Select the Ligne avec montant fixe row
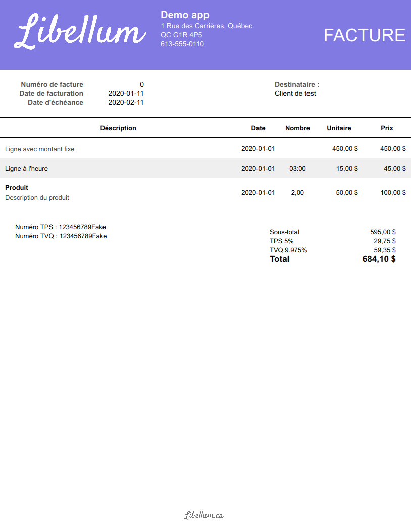The height and width of the screenshot is (532, 411). [x=40, y=149]
